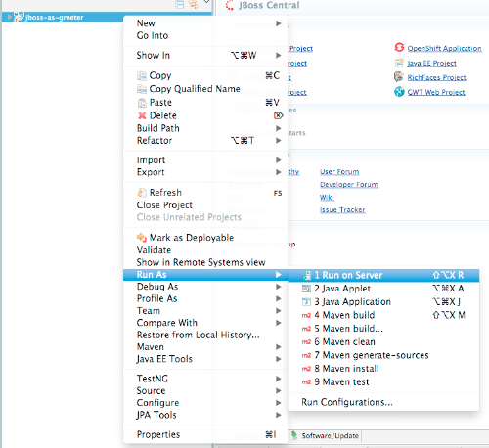Click the Refresh icon in context menu
Viewport: 489px width, 448px height.
tap(142, 193)
